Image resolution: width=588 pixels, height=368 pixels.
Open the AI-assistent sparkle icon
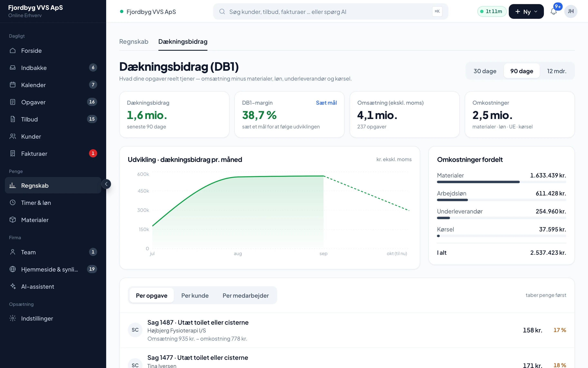coord(13,286)
